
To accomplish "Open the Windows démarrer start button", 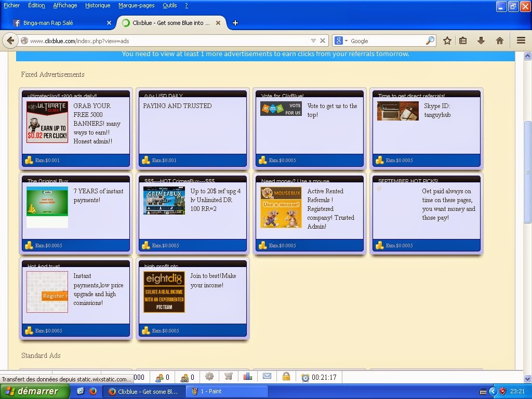I will point(35,391).
